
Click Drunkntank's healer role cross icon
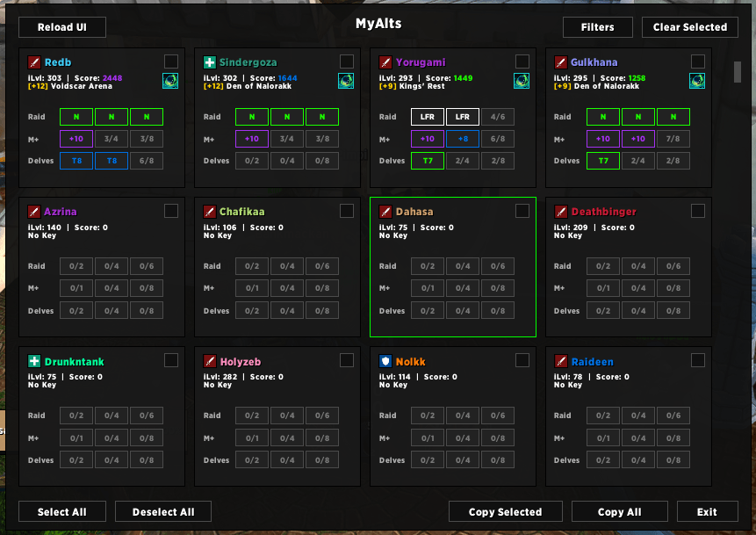tap(33, 361)
